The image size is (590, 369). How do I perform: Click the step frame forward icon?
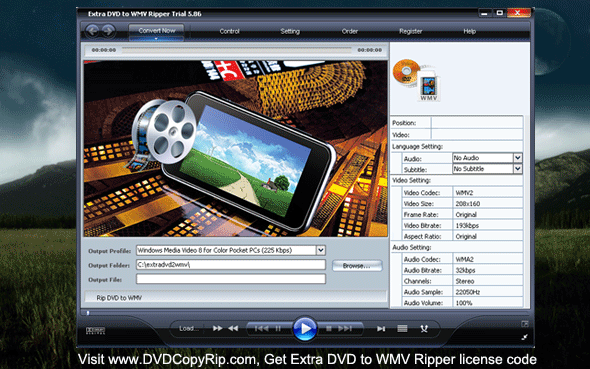tap(381, 329)
